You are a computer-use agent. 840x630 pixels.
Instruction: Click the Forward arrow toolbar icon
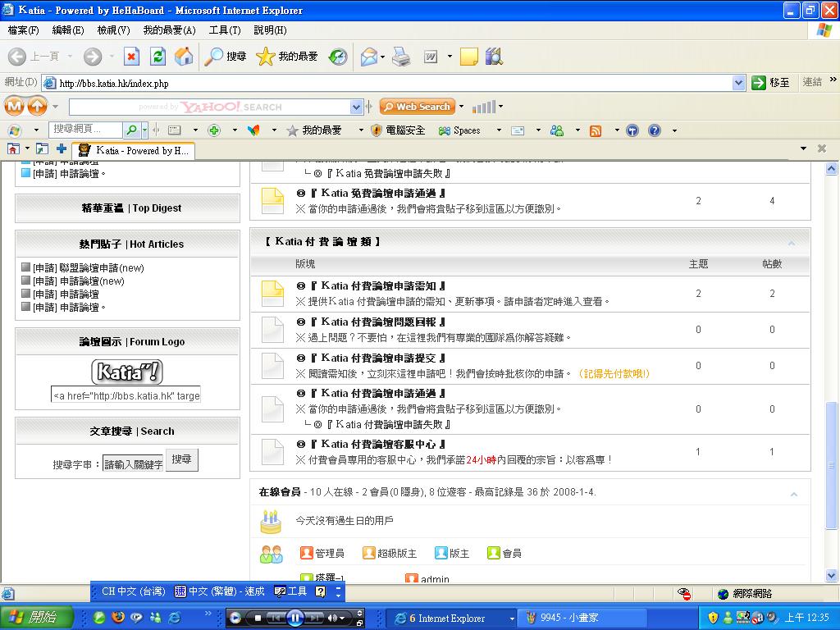[92, 57]
